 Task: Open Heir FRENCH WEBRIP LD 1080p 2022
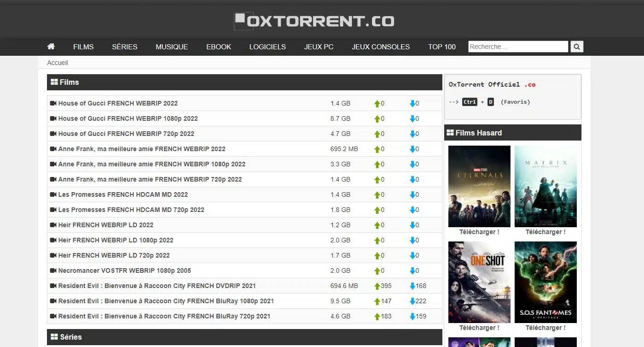[x=116, y=240]
